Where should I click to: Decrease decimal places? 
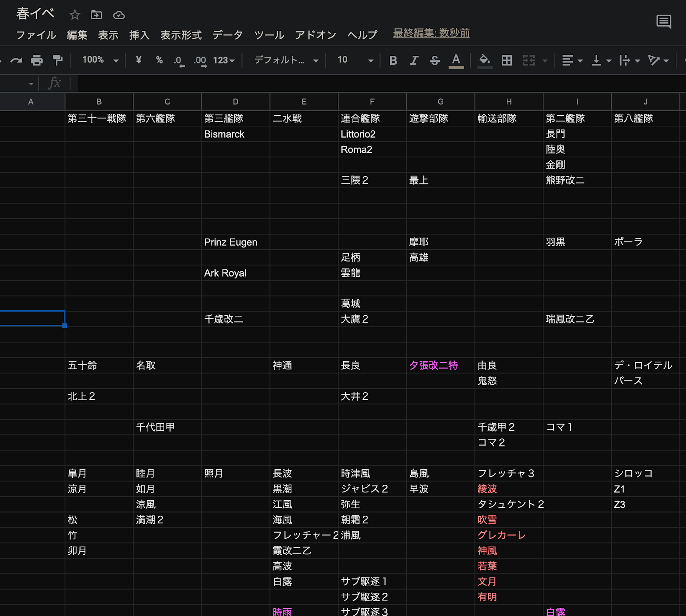pyautogui.click(x=179, y=61)
